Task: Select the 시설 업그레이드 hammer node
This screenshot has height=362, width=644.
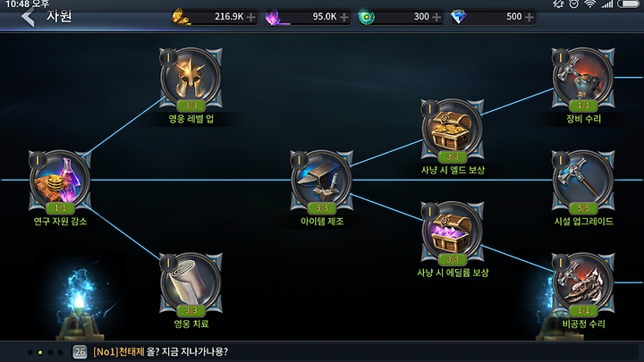Action: [x=583, y=181]
